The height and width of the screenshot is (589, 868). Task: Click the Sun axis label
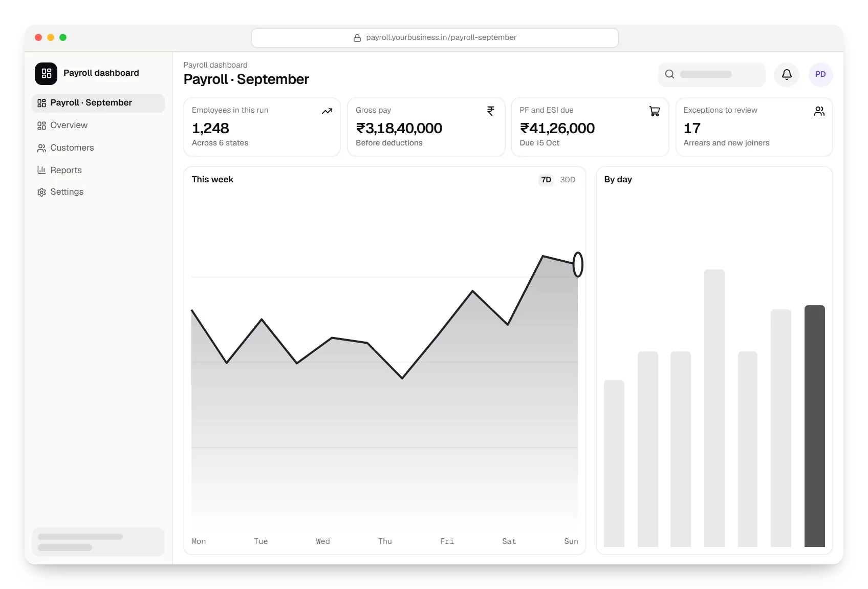click(571, 541)
